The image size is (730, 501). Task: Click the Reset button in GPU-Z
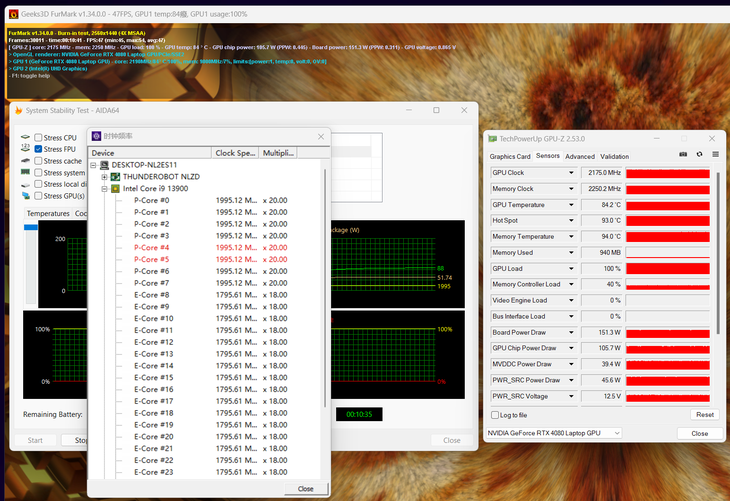[x=704, y=414]
